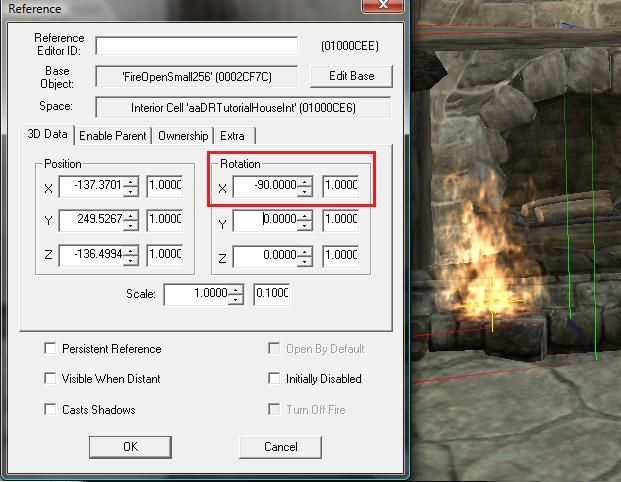Click the Scale value field
This screenshot has height=482, width=621.
pos(196,294)
